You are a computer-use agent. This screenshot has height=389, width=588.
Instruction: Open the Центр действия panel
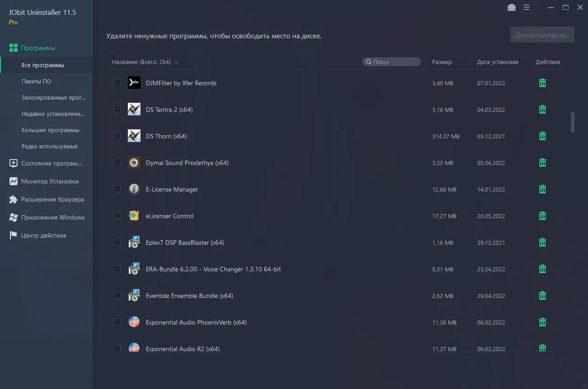tap(44, 235)
